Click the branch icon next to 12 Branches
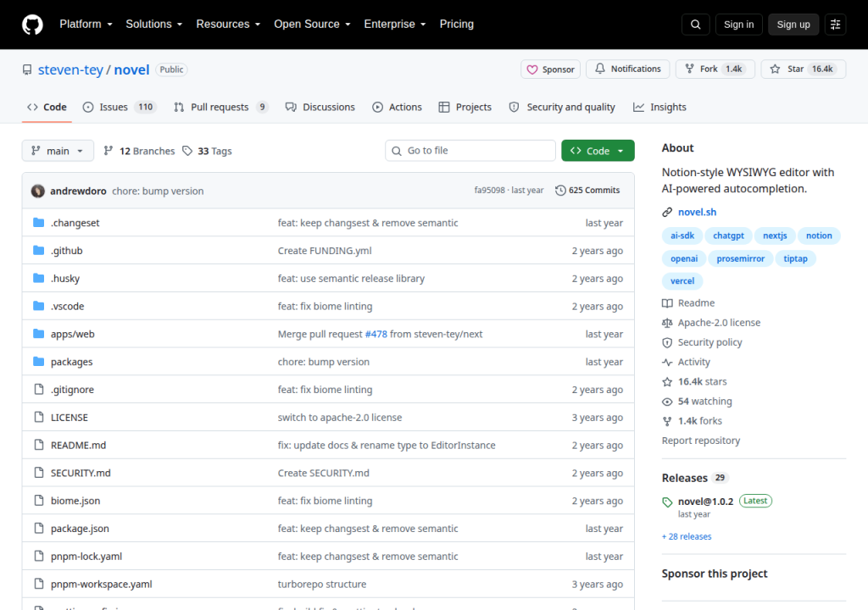The height and width of the screenshot is (610, 868). coord(108,151)
